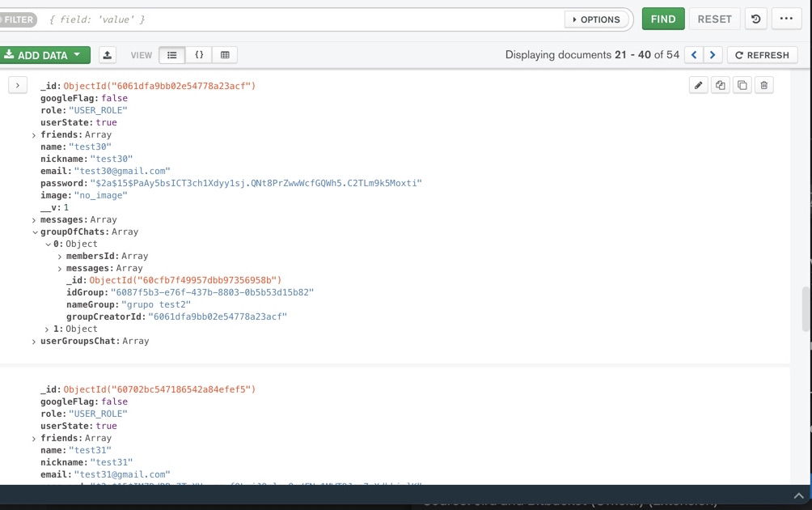Copy the document using the copy icon
The height and width of the screenshot is (510, 812).
click(x=720, y=85)
